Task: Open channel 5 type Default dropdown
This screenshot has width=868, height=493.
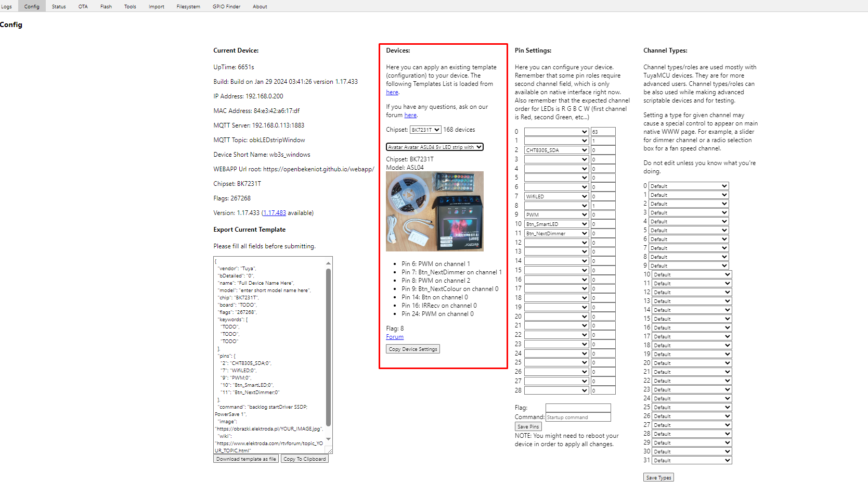Action: click(689, 230)
